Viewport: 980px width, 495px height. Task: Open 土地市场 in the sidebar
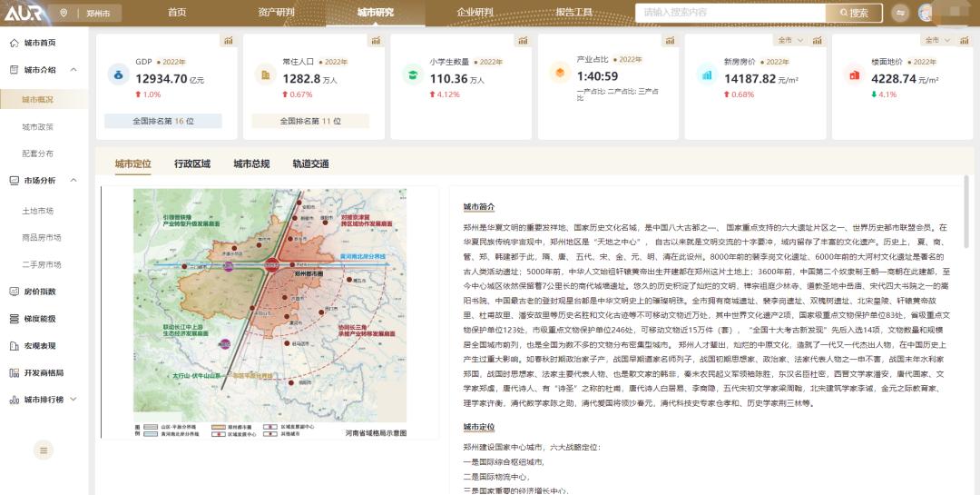[37, 211]
